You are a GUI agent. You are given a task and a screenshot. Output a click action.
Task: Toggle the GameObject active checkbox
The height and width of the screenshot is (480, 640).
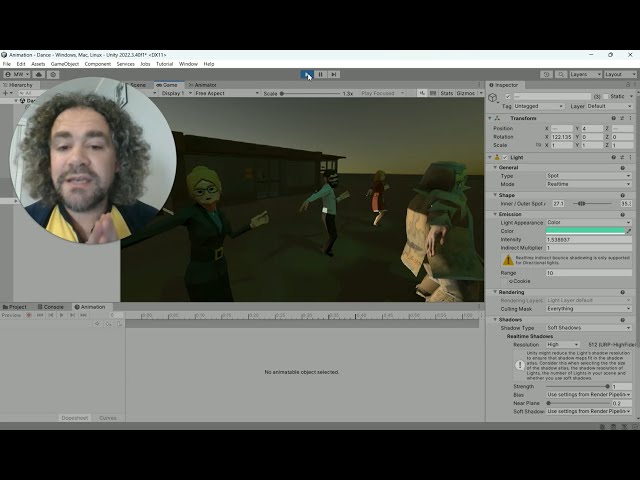pyautogui.click(x=508, y=97)
